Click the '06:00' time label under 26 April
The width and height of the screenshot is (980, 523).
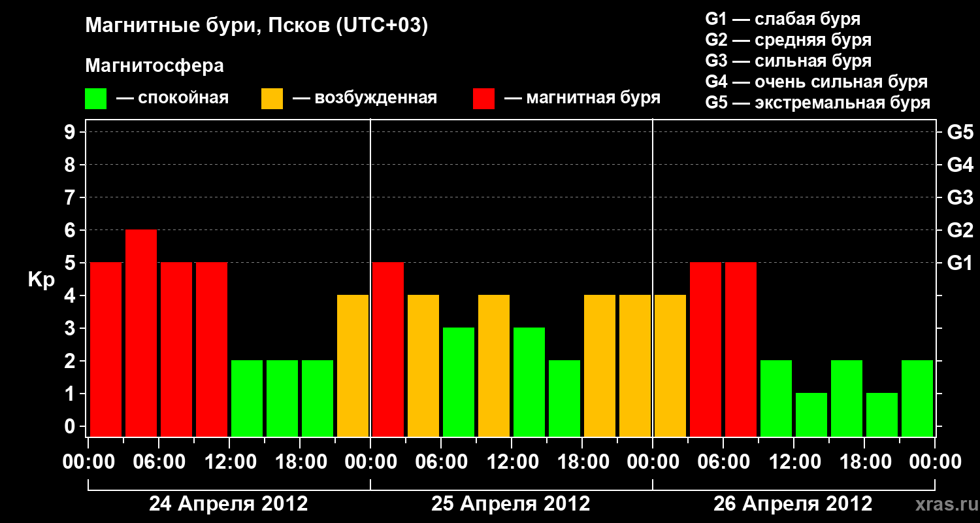click(x=723, y=462)
